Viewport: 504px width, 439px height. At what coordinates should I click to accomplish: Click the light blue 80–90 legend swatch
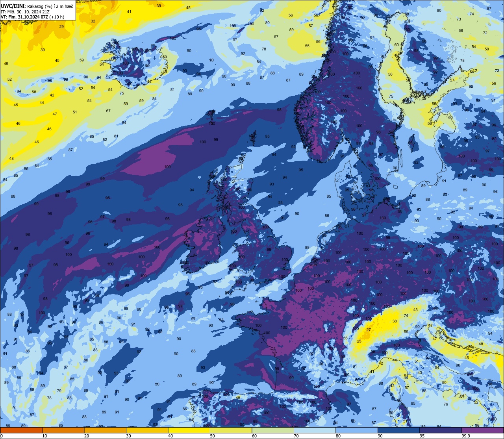click(357, 430)
